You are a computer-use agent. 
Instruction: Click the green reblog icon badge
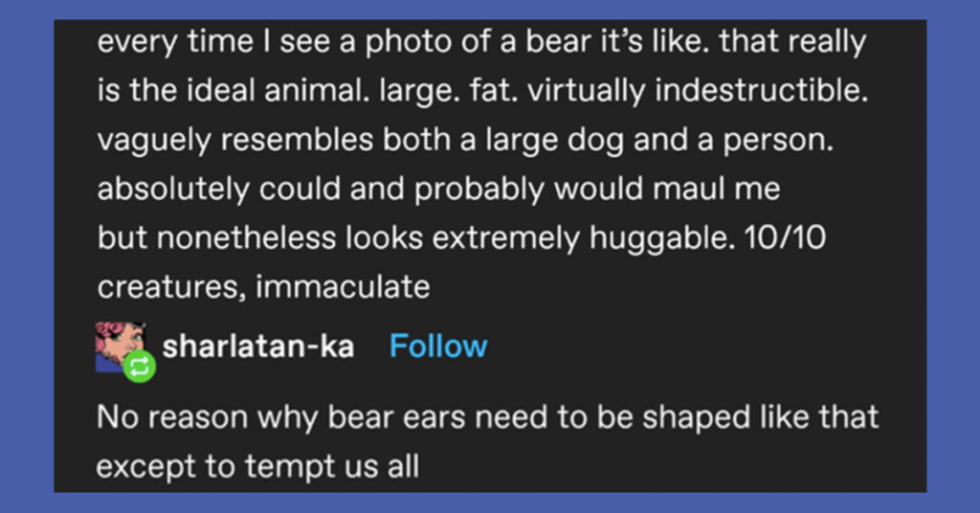[140, 367]
